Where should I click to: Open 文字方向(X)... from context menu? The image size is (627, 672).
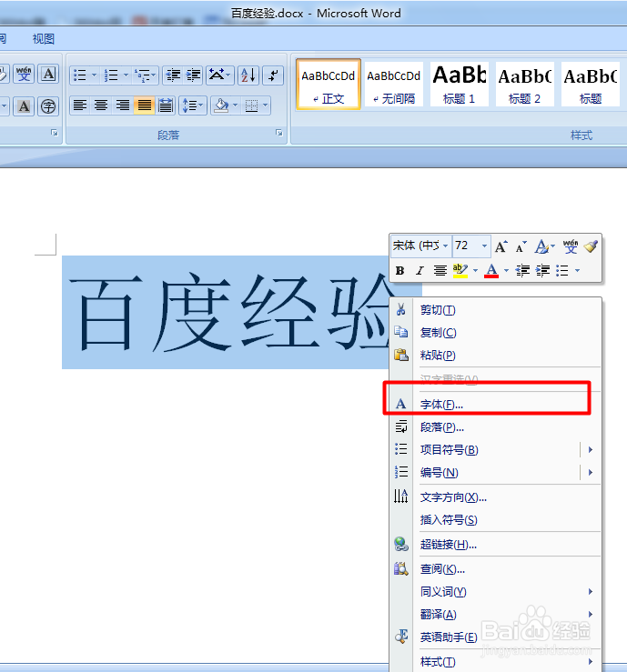(495, 497)
